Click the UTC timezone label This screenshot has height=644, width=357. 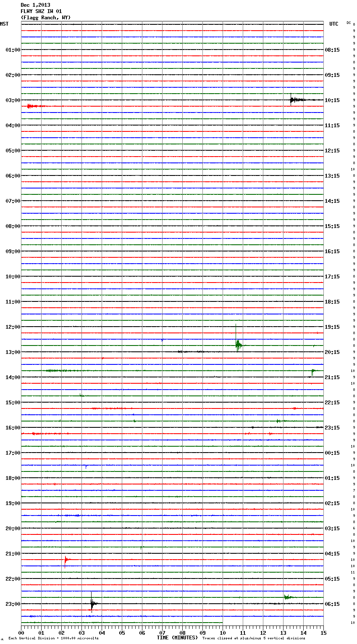pos(333,24)
